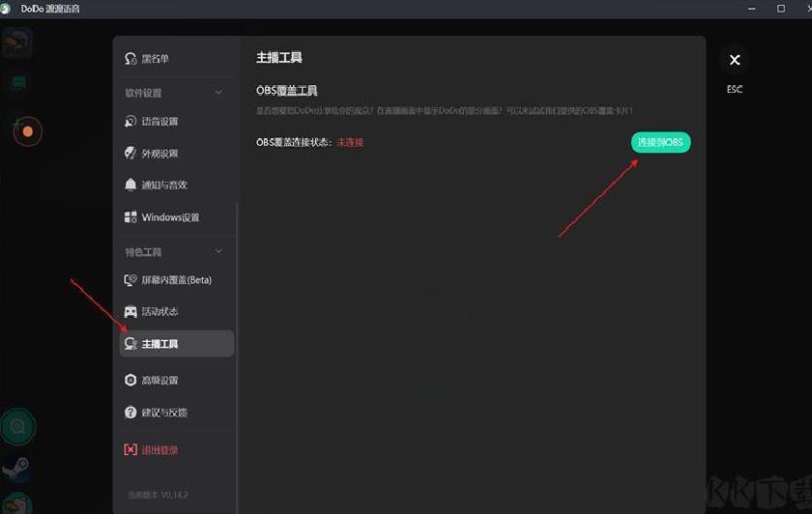Open the Steam icon in left bar
Viewport: 812px width, 514px height.
(x=17, y=469)
